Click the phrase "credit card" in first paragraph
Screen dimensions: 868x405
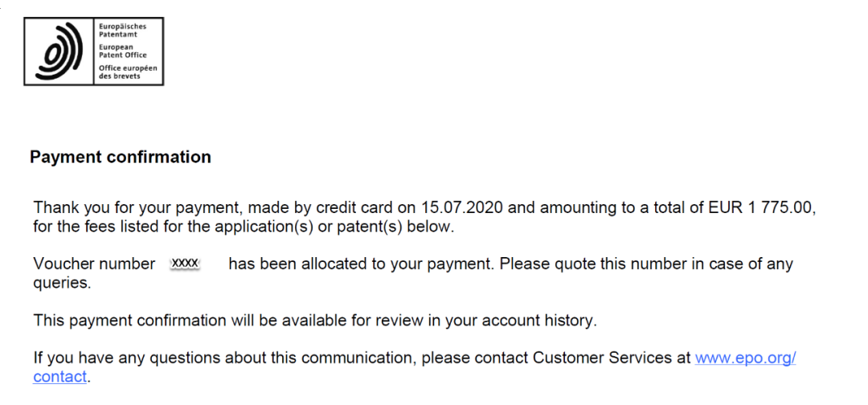point(356,208)
